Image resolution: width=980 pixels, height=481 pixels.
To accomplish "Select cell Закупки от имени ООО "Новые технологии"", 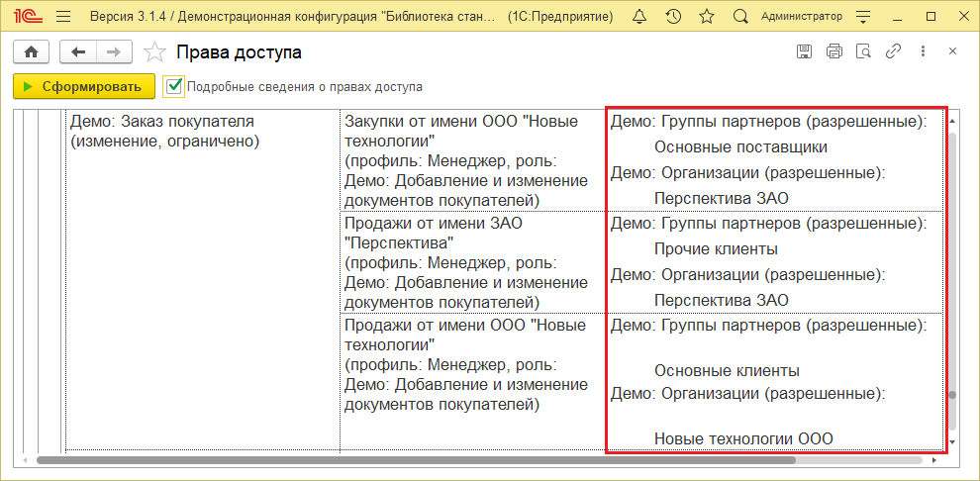I will 473,160.
